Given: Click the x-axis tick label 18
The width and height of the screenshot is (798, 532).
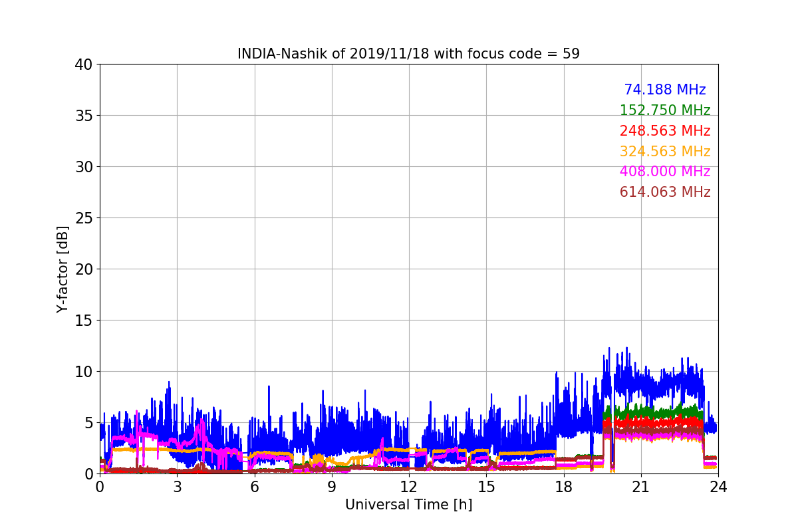Looking at the screenshot, I should coord(563,487).
